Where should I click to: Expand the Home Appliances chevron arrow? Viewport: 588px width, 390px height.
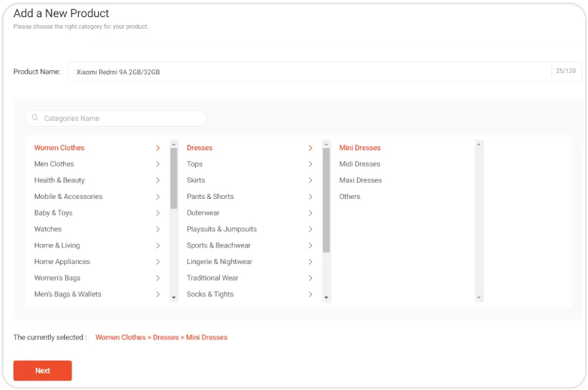click(x=157, y=262)
